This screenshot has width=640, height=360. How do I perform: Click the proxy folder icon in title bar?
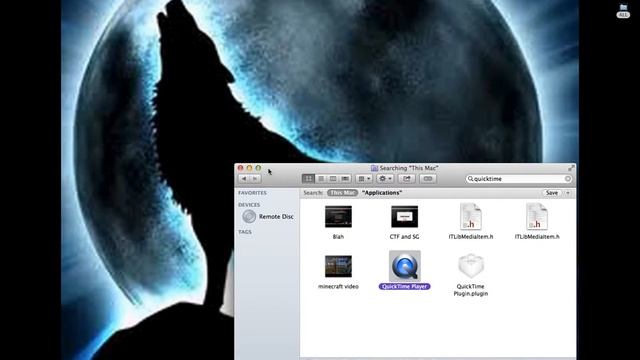pyautogui.click(x=374, y=168)
